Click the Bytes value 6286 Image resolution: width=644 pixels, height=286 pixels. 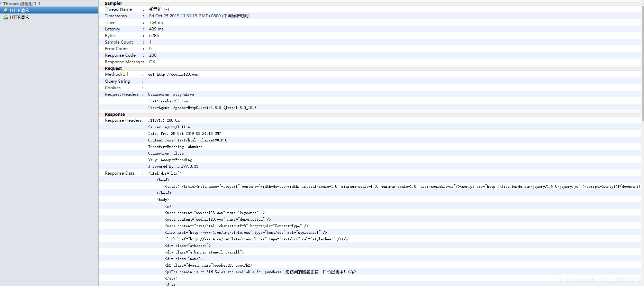(x=154, y=36)
